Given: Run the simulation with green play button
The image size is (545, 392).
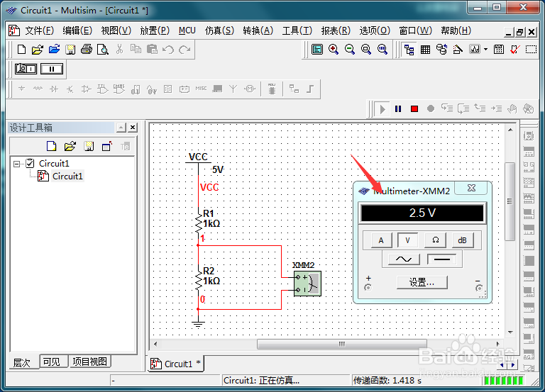Looking at the screenshot, I should [382, 109].
